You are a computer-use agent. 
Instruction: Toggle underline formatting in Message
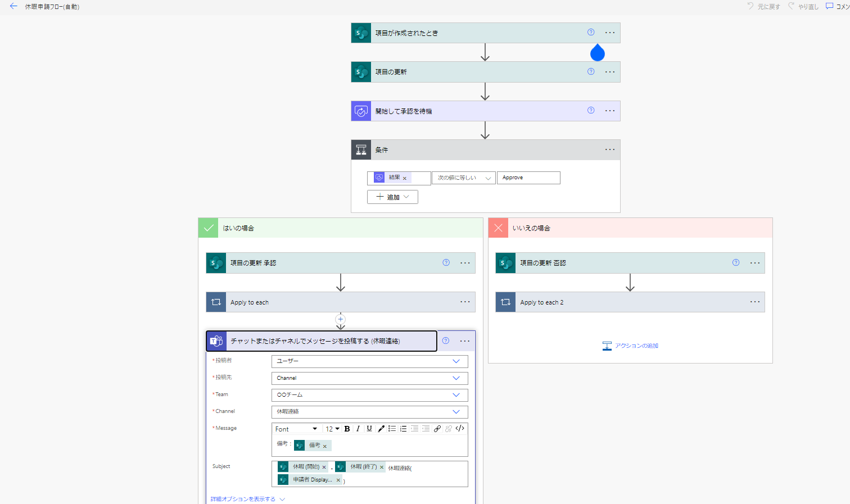(x=369, y=429)
